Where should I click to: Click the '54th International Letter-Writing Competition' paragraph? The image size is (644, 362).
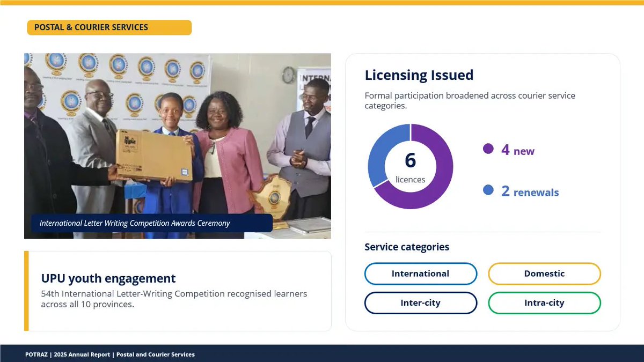(174, 299)
